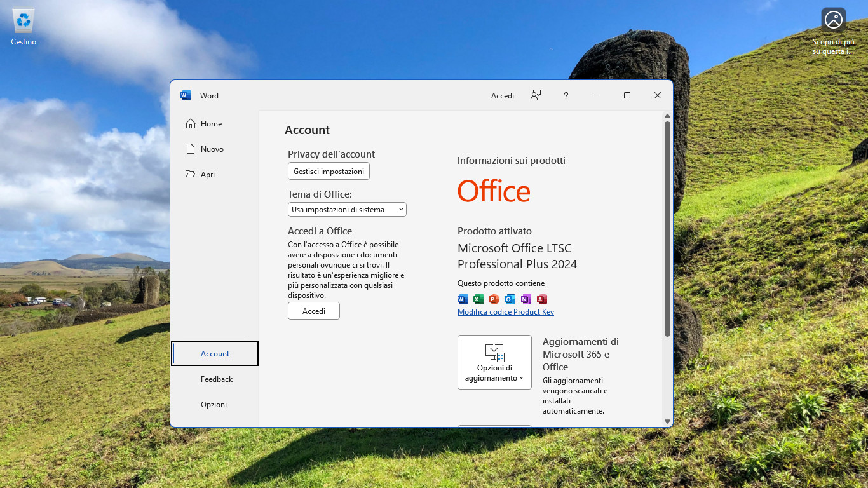Screen dimensions: 868x488
Task: Click the Gestisci impostazioni button
Action: tap(329, 172)
